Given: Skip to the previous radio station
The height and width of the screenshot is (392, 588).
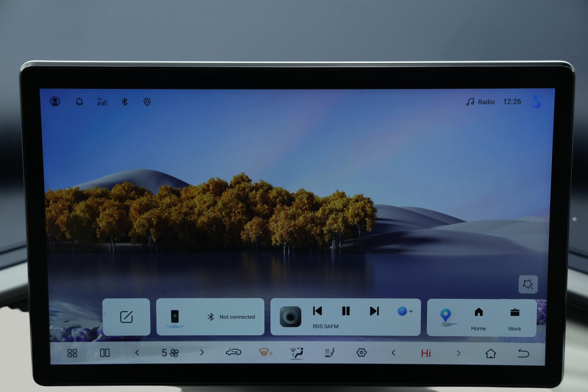Looking at the screenshot, I should [x=317, y=311].
